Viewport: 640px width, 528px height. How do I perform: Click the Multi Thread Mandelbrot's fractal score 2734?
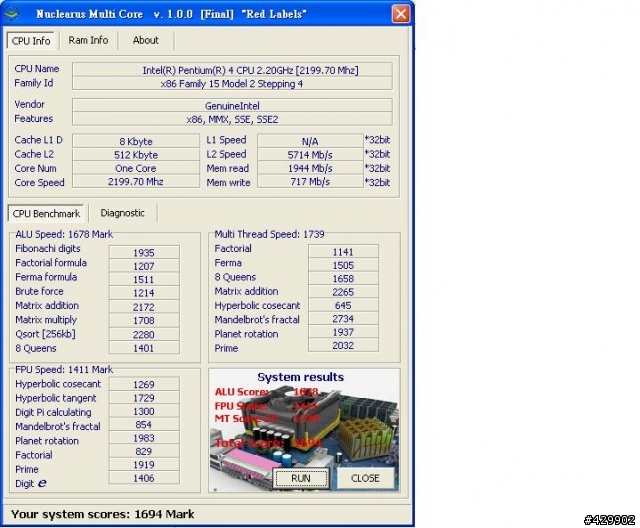pos(343,319)
